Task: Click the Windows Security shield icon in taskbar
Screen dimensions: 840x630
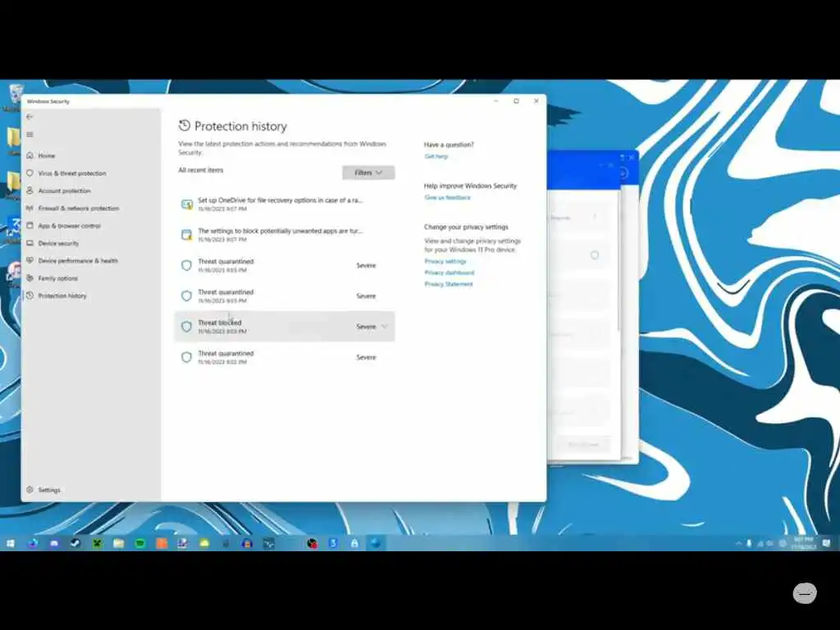Action: click(x=376, y=543)
